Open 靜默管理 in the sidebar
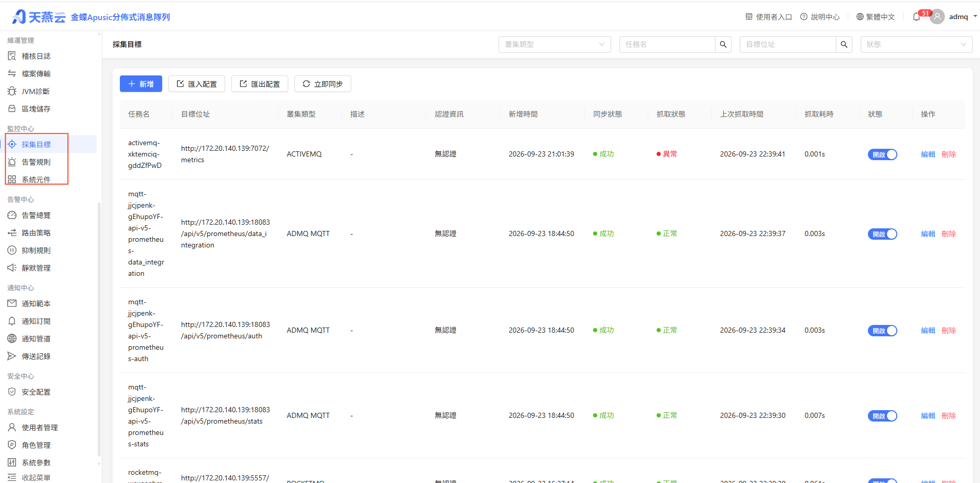This screenshot has width=980, height=483. point(36,268)
